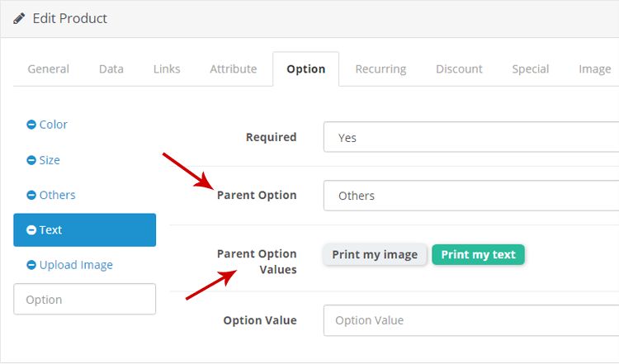Screen dimensions: 619x364
Task: Select the Upload Image option link
Action: click(x=76, y=265)
